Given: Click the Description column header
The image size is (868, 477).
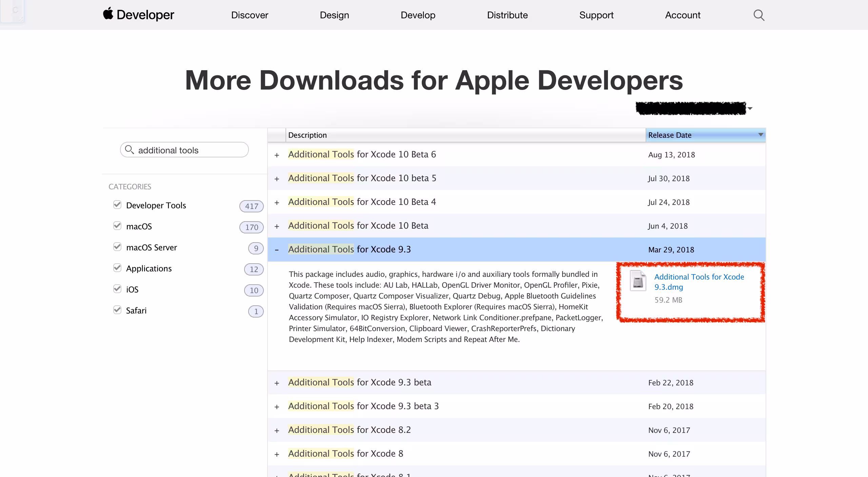Looking at the screenshot, I should (x=466, y=135).
